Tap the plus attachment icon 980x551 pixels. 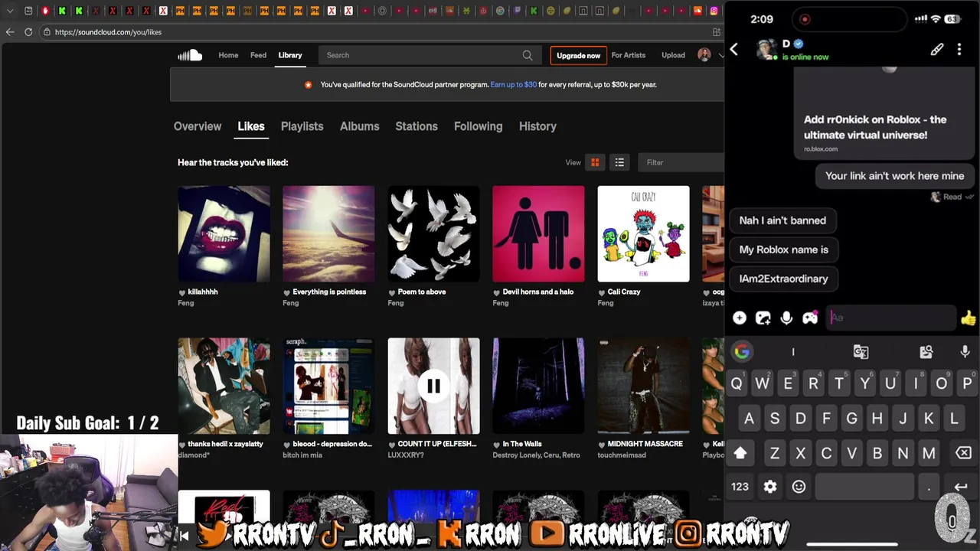(x=740, y=318)
